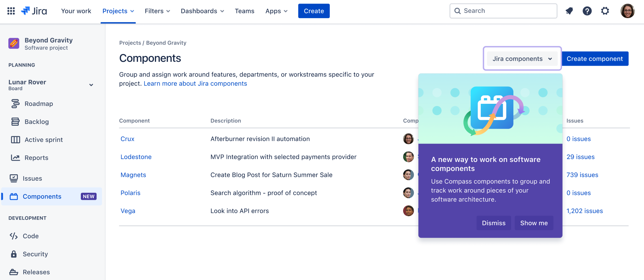Open the Lodestone component link
The width and height of the screenshot is (644, 280).
[136, 157]
